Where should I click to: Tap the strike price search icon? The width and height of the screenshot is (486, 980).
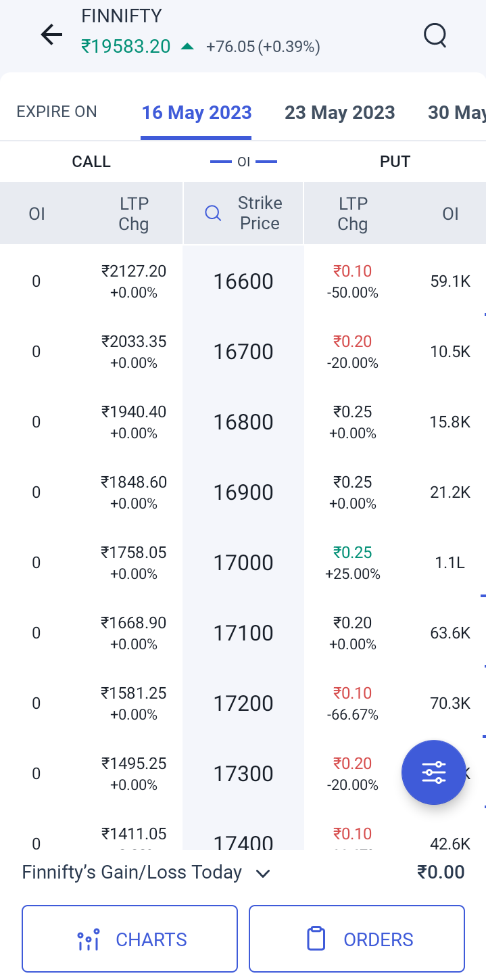tap(213, 214)
